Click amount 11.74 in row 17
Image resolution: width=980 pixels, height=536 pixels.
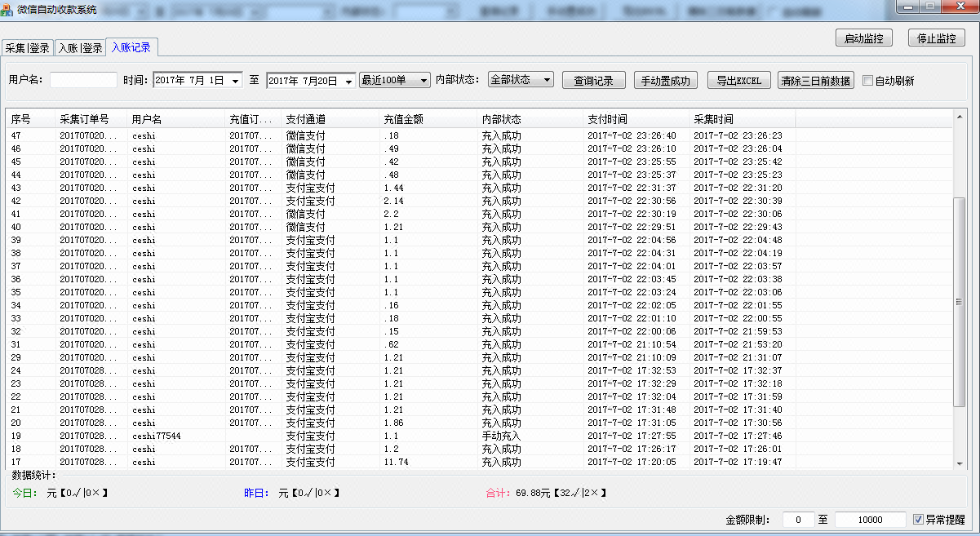pos(395,462)
